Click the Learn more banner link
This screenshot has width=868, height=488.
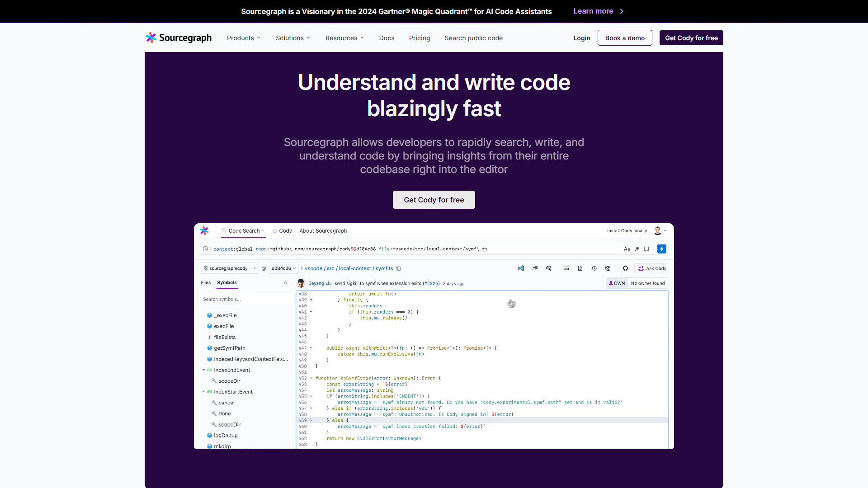[598, 11]
